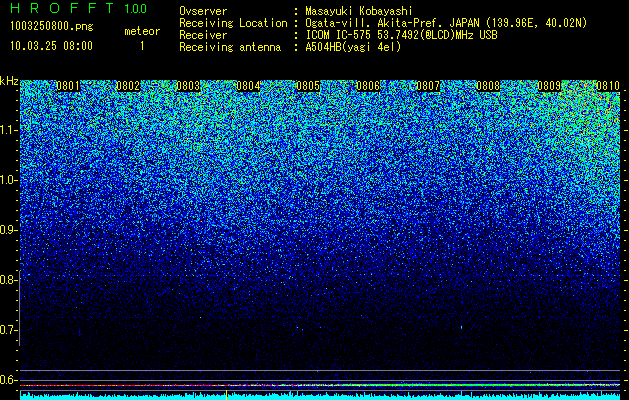The height and width of the screenshot is (400, 629).
Task: Click the observer name Masayuki Kobayashi
Action: tap(359, 11)
